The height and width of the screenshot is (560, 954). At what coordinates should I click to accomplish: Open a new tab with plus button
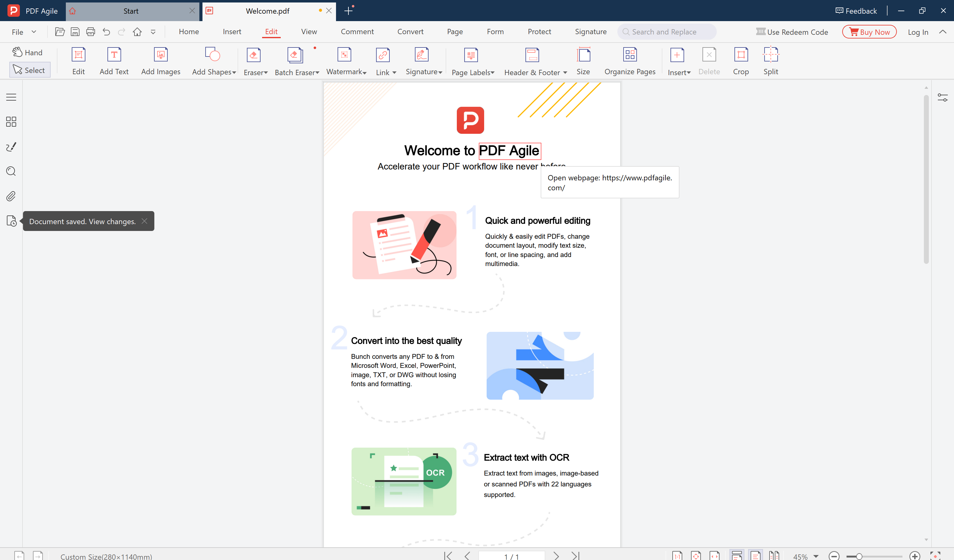pos(348,11)
